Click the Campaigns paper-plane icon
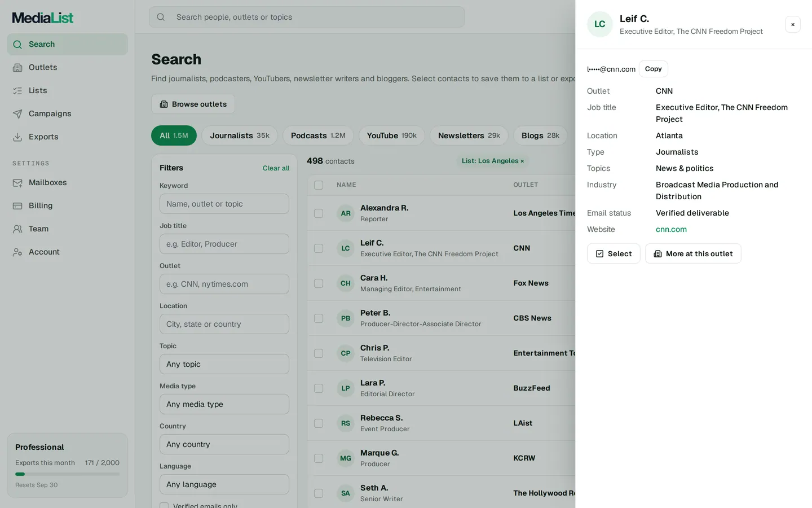The height and width of the screenshot is (508, 812). (x=17, y=114)
